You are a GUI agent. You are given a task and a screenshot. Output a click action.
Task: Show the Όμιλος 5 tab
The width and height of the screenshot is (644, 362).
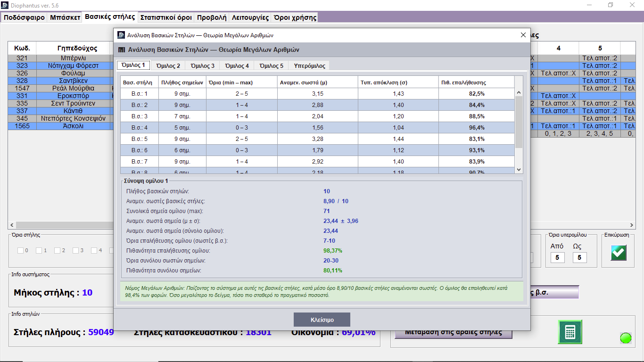271,66
